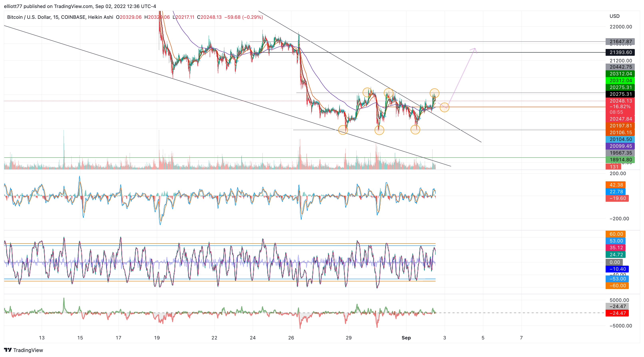Click the '−5000.00' bottom pane axis value
Viewport: 644px width, 357px height.
(x=620, y=326)
